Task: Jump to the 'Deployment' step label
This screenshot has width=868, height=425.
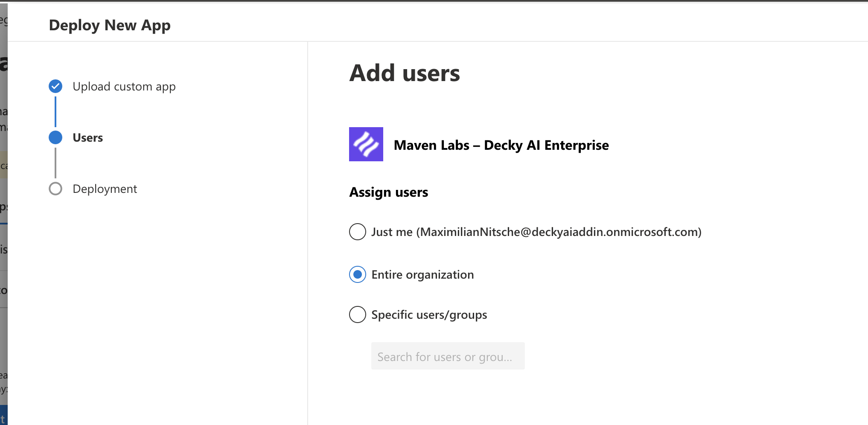Action: coord(105,189)
